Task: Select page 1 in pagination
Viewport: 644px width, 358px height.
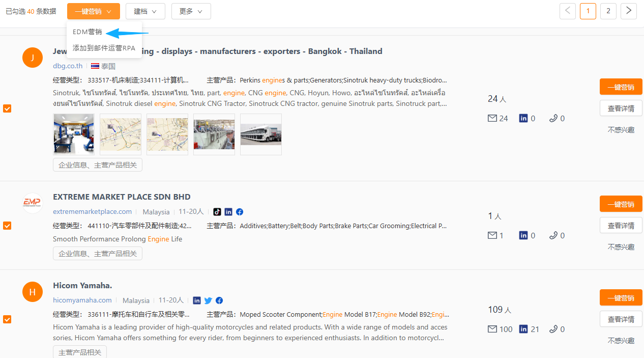Action: click(x=588, y=11)
